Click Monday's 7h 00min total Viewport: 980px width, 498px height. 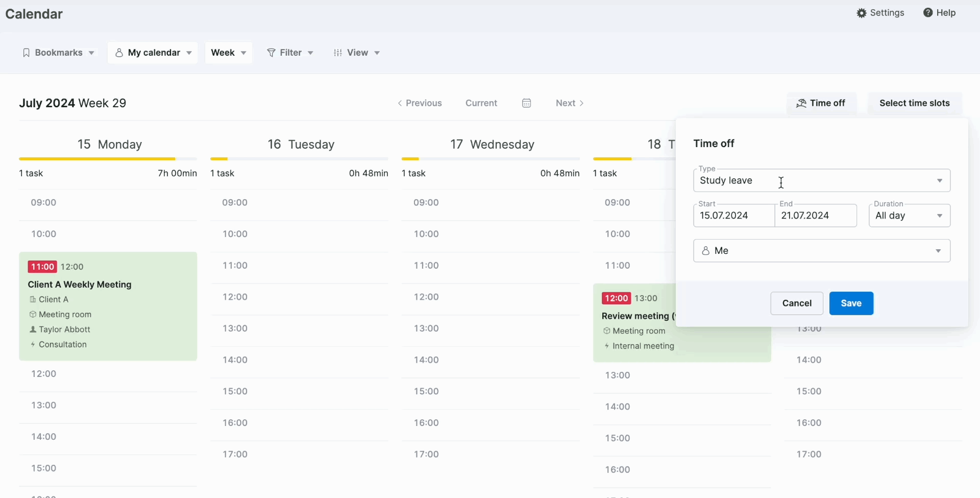[177, 174]
